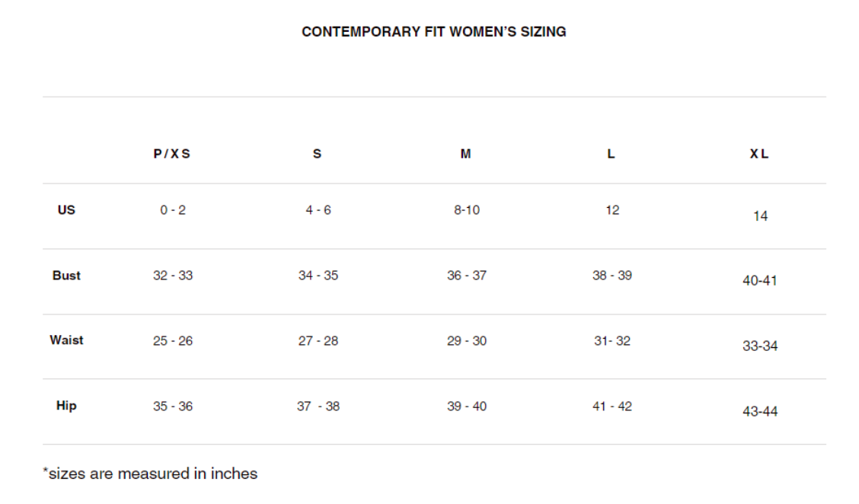This screenshot has width=859, height=504.
Task: Select the P/XS column header
Action: click(x=172, y=154)
